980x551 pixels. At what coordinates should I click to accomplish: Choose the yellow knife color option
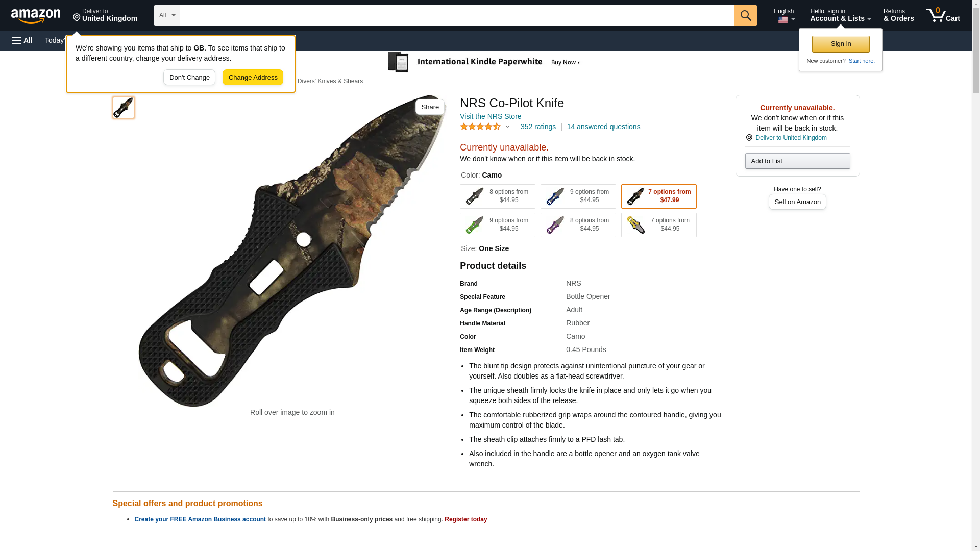coord(658,225)
